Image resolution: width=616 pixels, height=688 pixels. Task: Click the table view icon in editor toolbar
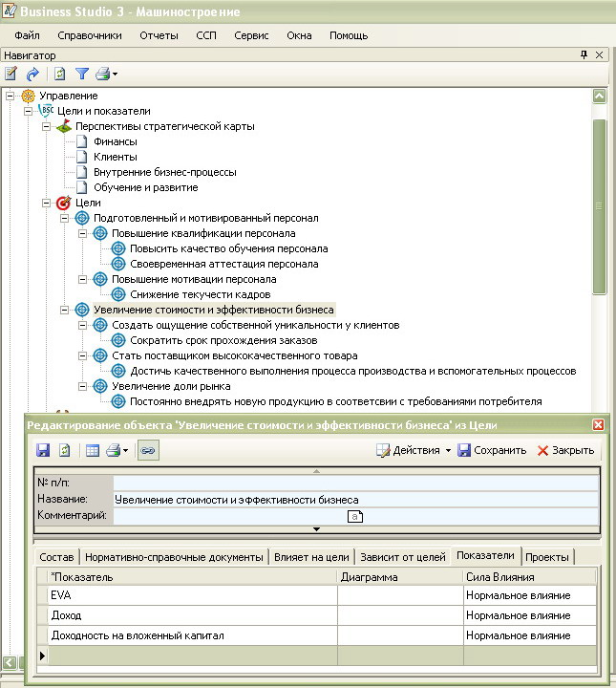click(93, 450)
